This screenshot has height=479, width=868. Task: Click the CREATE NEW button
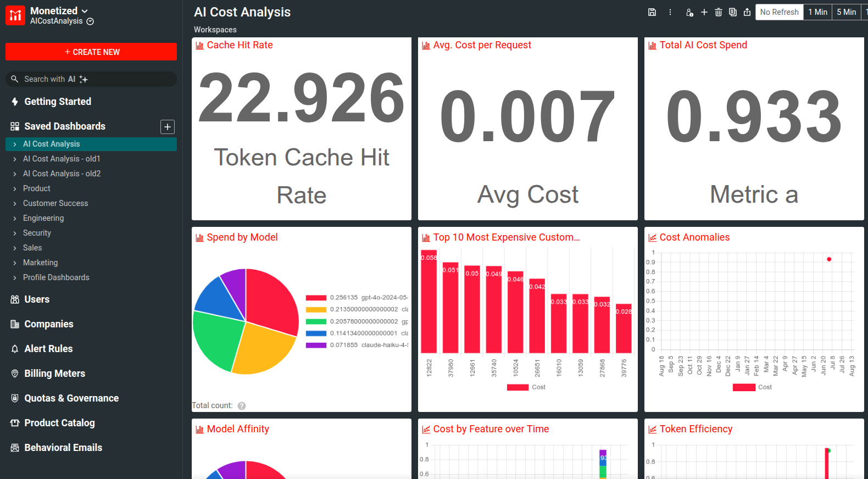[91, 52]
